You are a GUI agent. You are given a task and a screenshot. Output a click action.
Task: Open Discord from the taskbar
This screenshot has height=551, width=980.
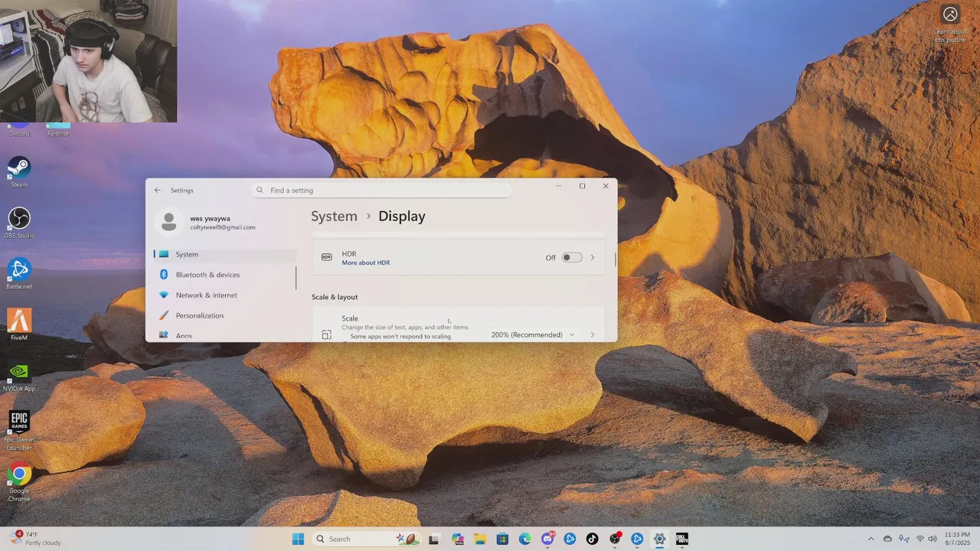point(547,539)
